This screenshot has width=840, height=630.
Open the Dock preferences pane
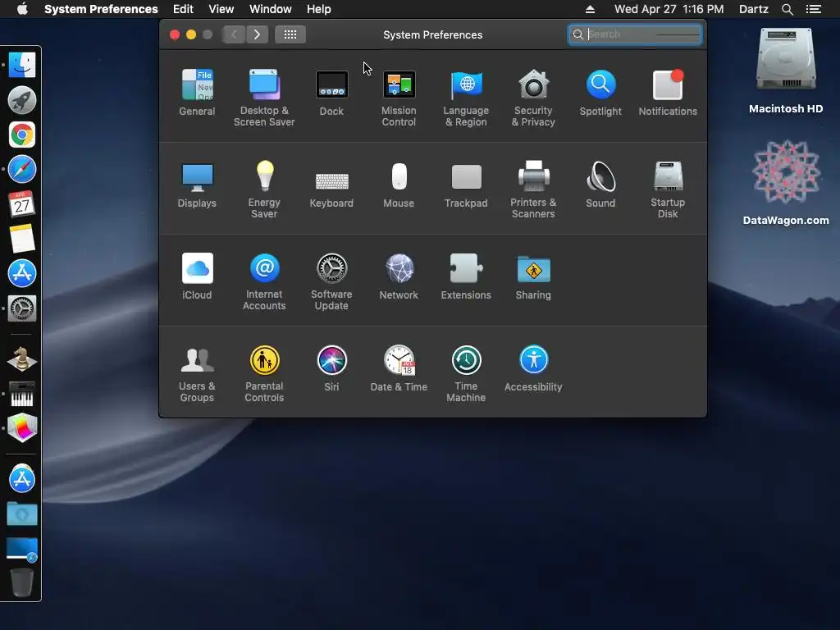pos(331,93)
